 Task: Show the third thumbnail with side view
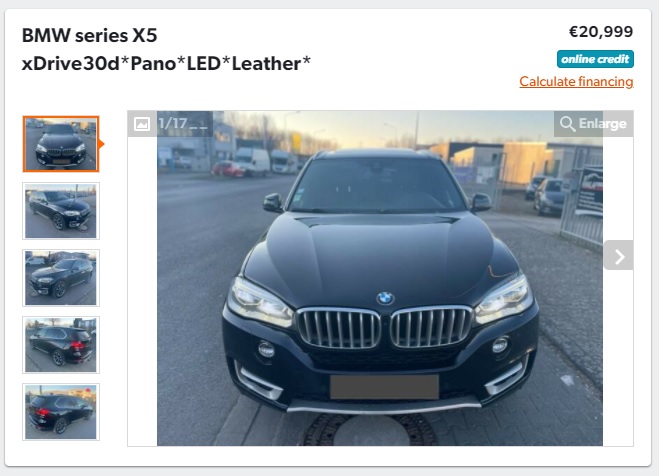(x=61, y=278)
